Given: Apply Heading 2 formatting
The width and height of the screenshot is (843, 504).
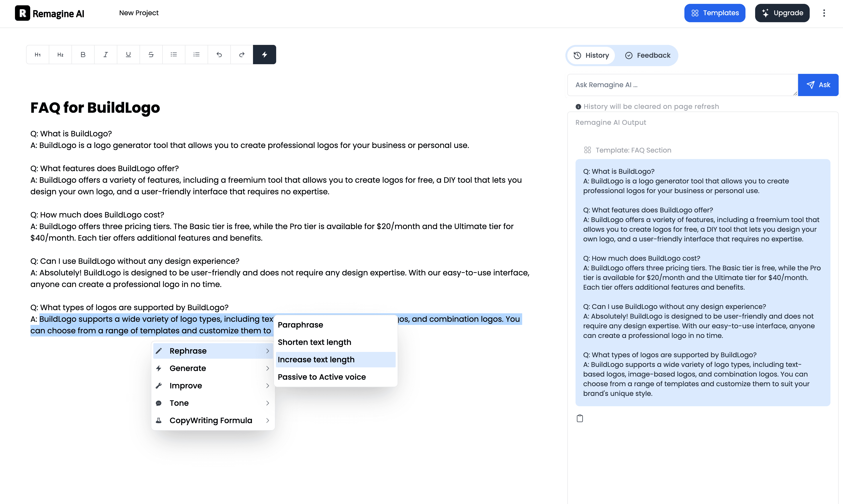Looking at the screenshot, I should [60, 55].
